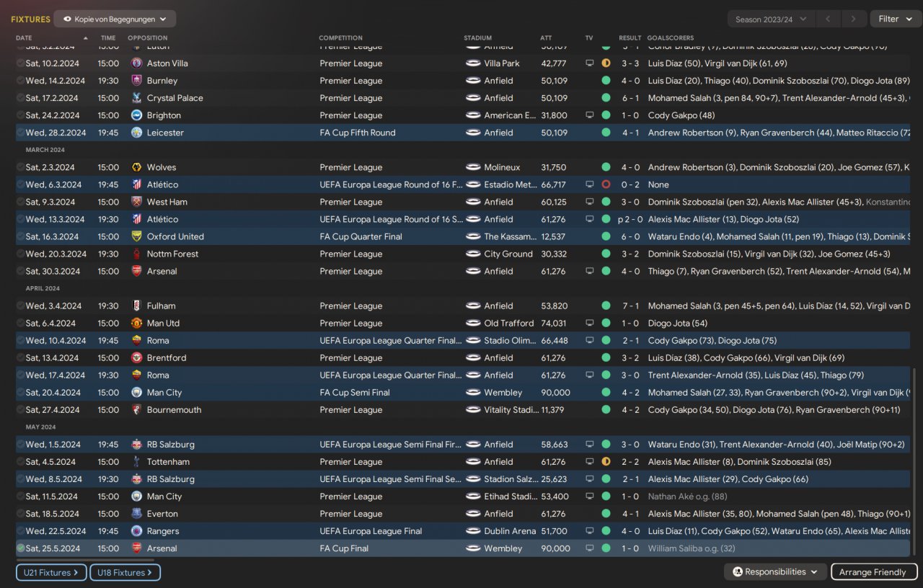Click the 'Nathan Aké o.g. (88)' goalscorer text
The image size is (923, 588).
pos(687,496)
